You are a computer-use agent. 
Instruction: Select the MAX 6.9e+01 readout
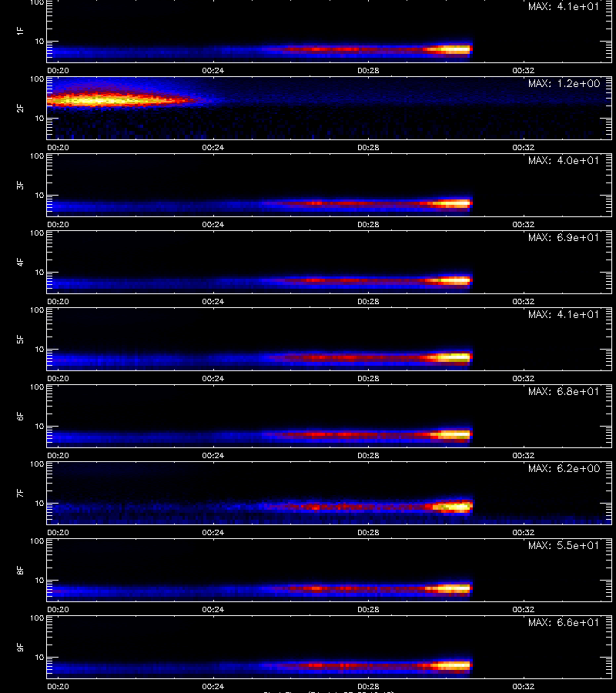[564, 237]
